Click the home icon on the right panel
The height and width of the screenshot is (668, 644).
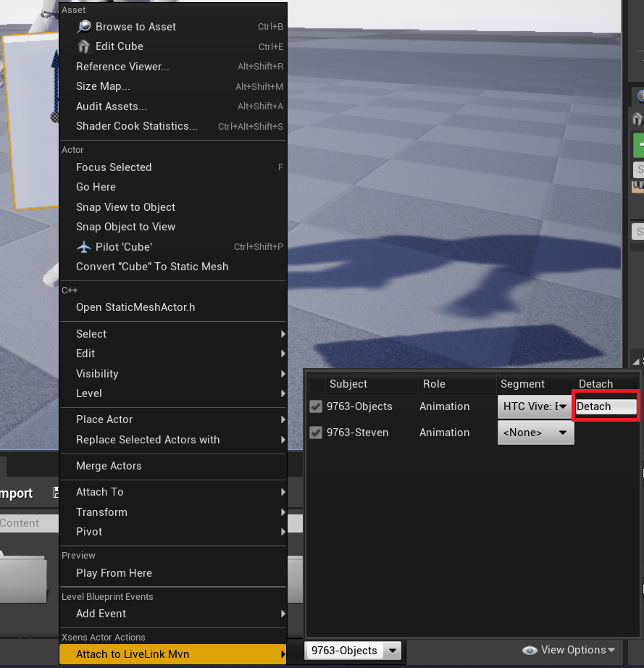click(x=637, y=117)
